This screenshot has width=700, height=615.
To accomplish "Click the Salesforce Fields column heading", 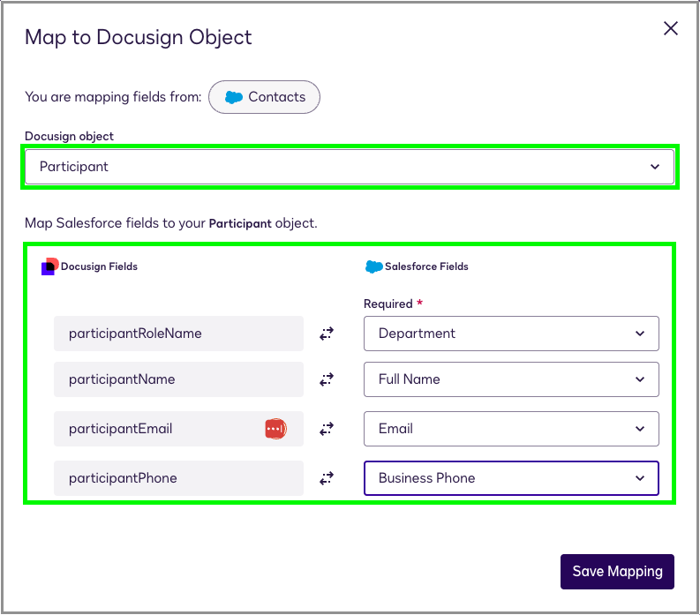I will [x=426, y=266].
